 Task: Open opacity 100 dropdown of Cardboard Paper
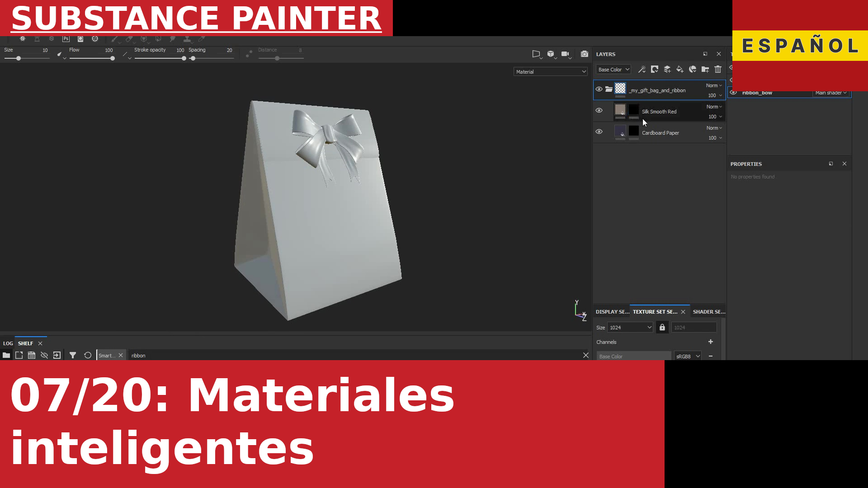tap(715, 138)
